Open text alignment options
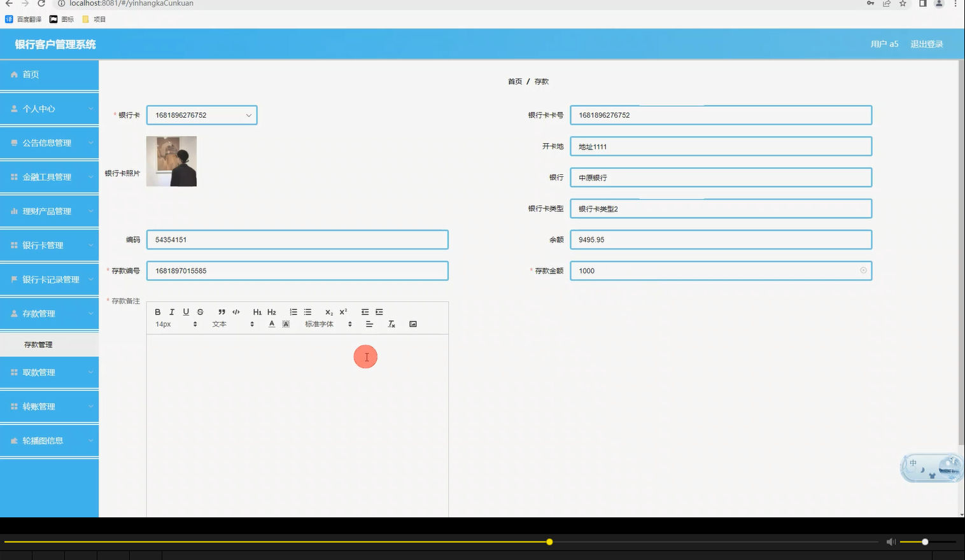The width and height of the screenshot is (965, 560). coord(369,324)
